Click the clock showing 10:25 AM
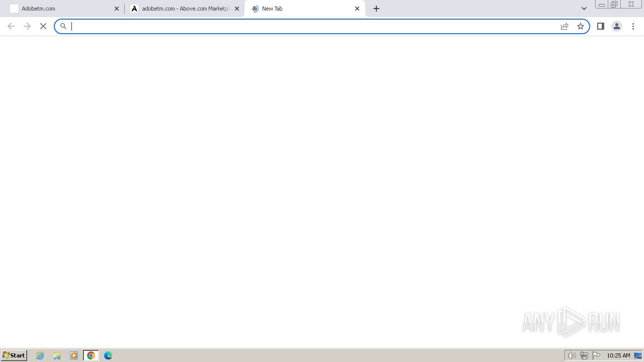Image resolution: width=644 pixels, height=362 pixels. coord(618,355)
